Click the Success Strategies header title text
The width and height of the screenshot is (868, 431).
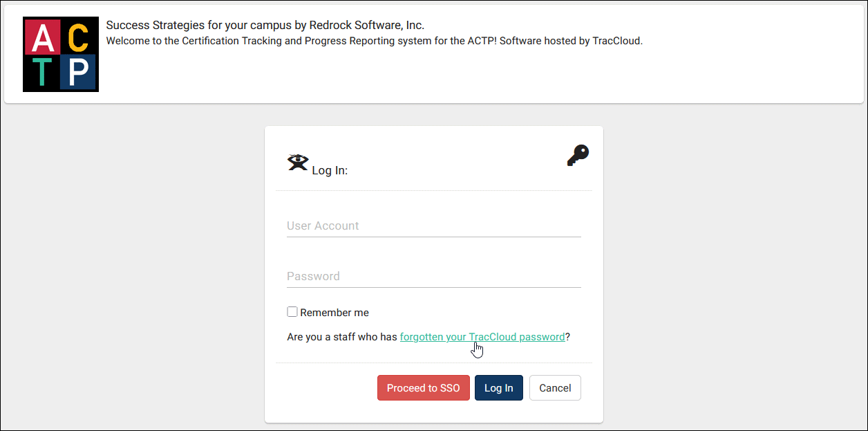(265, 26)
